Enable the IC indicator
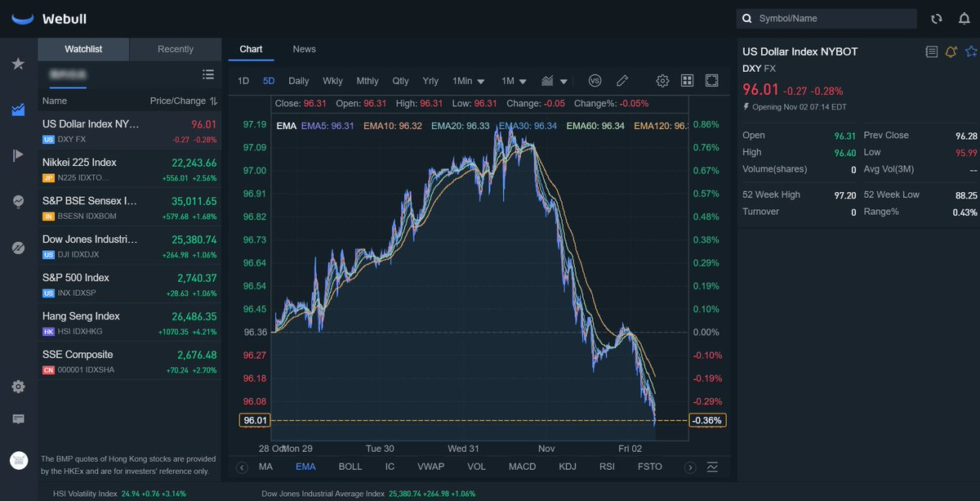 pos(390,467)
